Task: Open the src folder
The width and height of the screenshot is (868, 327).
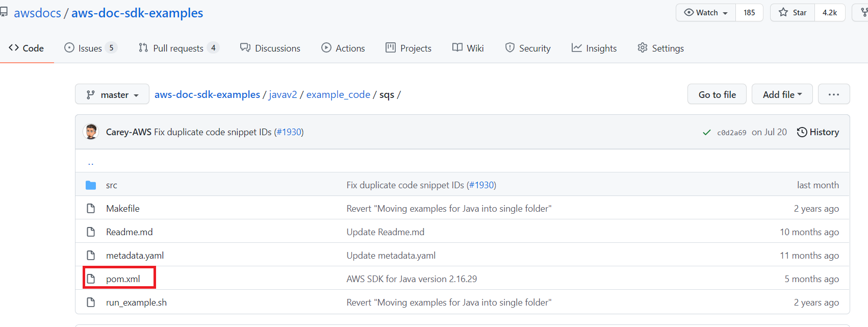Action: 112,185
